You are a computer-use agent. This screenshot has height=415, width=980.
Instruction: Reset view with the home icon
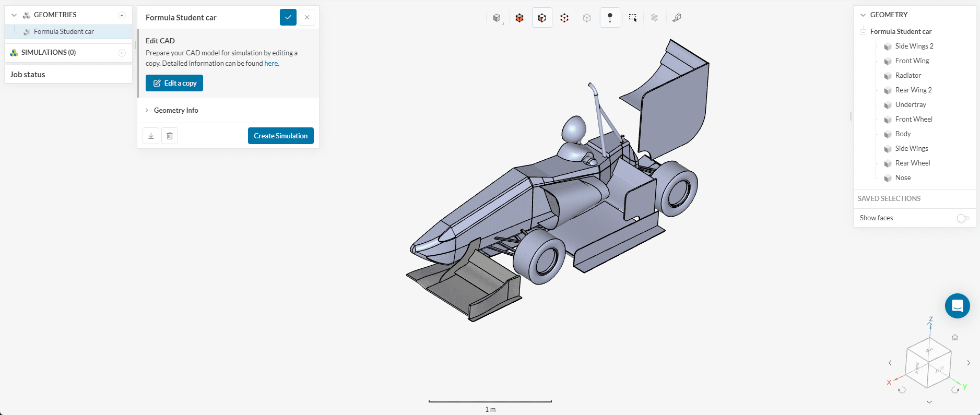click(955, 337)
